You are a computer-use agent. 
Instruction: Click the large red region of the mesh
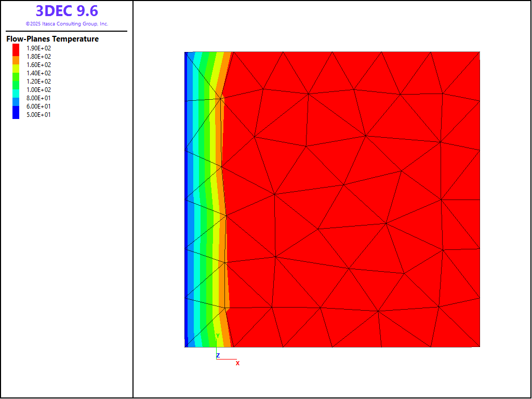(x=353, y=197)
